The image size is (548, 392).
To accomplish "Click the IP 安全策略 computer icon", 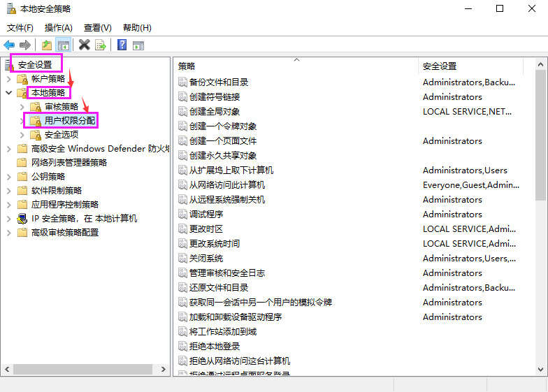I will coord(22,219).
